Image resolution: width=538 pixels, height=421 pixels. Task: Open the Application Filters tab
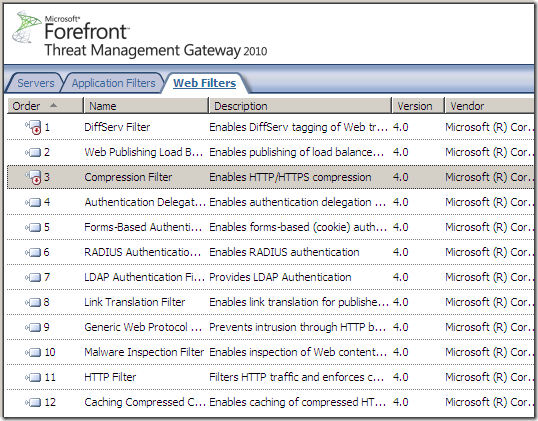click(114, 83)
